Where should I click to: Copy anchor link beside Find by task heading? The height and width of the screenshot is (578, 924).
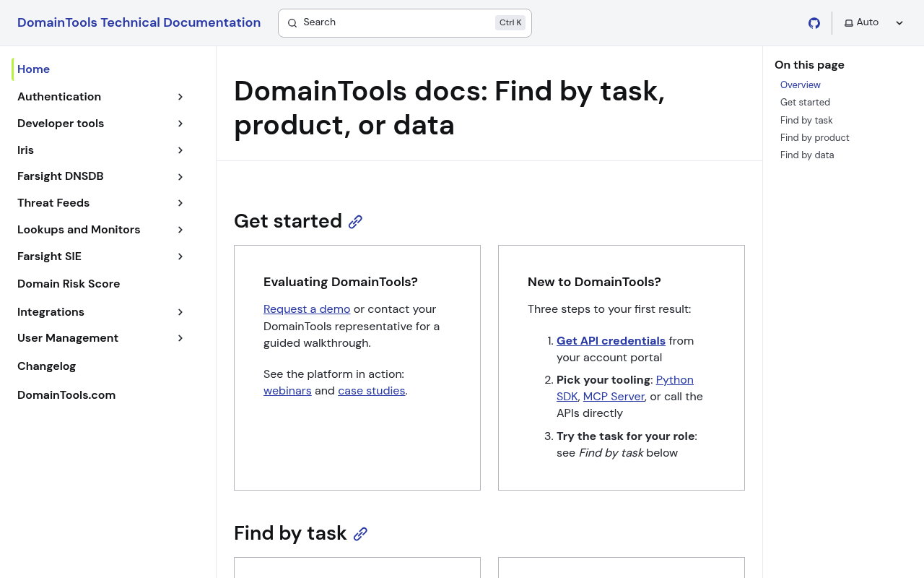click(x=360, y=534)
